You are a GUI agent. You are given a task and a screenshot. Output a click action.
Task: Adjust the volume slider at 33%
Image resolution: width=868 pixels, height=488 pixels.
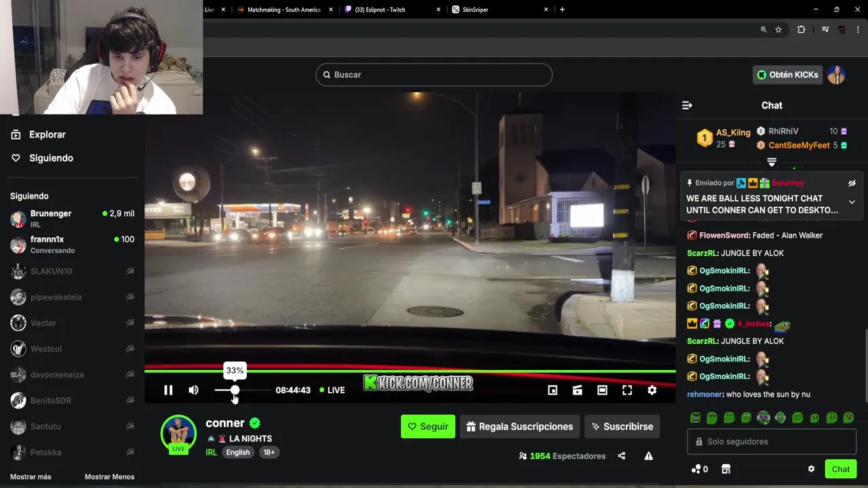point(235,390)
